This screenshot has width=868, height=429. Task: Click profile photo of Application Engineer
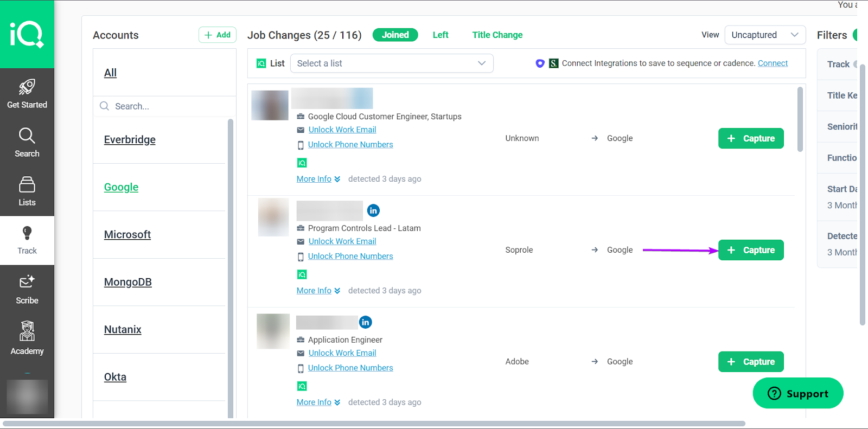[273, 331]
